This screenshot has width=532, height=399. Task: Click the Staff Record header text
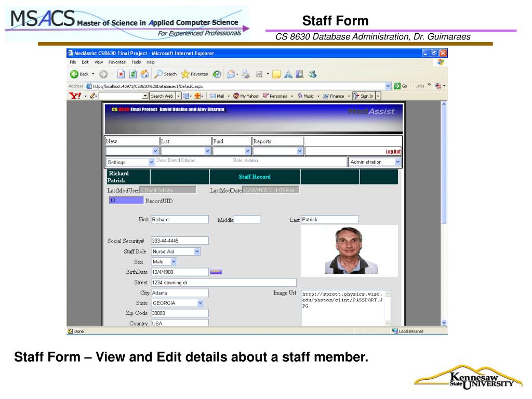[255, 177]
